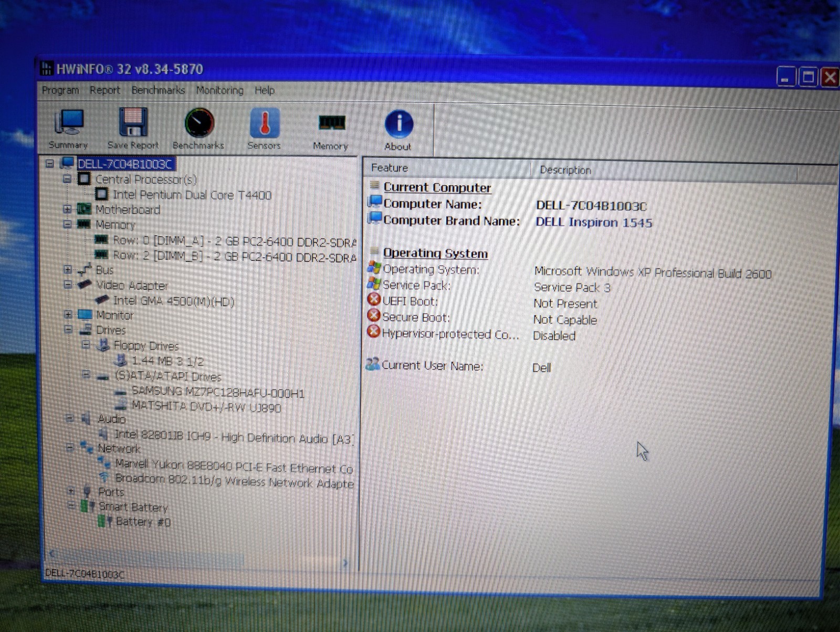Expand the Ports branch
The width and height of the screenshot is (840, 632).
click(x=71, y=491)
